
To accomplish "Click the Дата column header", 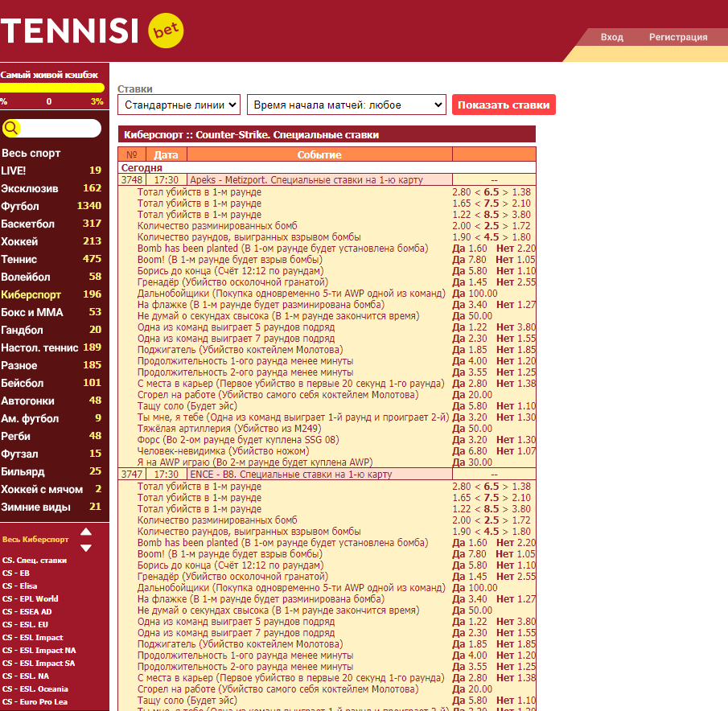I will click(167, 154).
